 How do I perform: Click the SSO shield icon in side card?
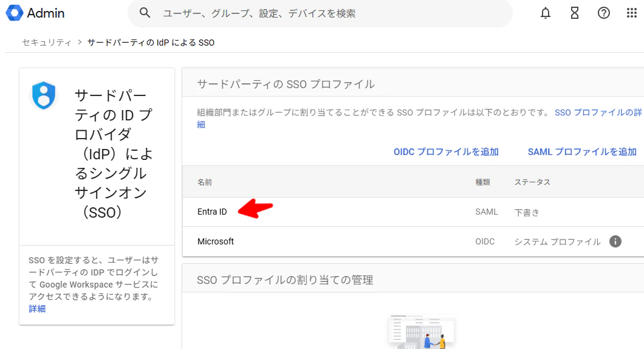click(x=44, y=95)
